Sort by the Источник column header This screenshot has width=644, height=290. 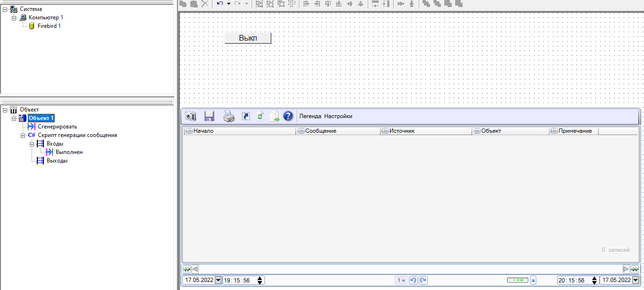pyautogui.click(x=426, y=131)
